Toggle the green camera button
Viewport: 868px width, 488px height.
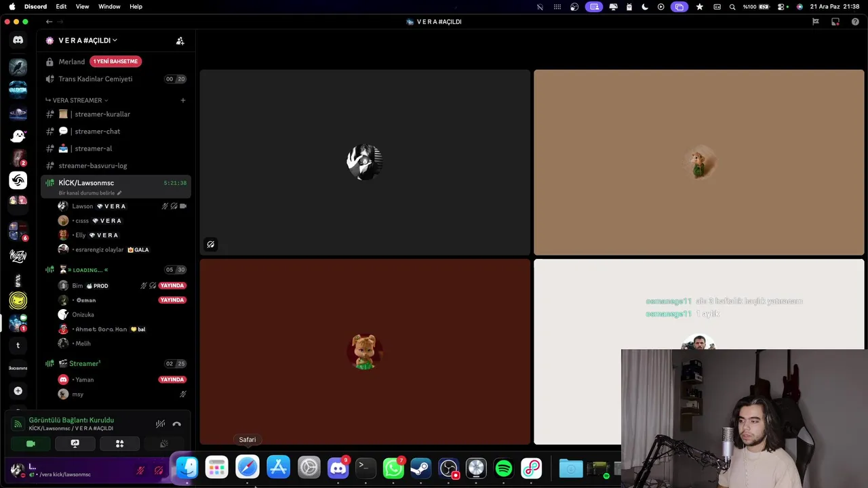click(x=31, y=444)
